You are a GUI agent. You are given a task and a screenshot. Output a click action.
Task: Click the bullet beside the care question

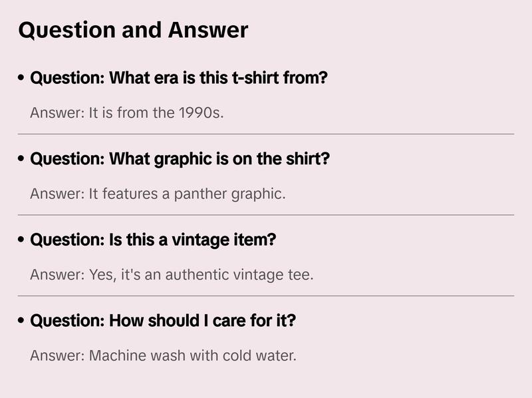(x=22, y=321)
